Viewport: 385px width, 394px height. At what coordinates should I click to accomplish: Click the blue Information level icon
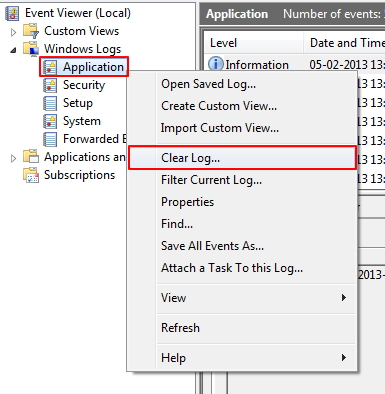(216, 63)
